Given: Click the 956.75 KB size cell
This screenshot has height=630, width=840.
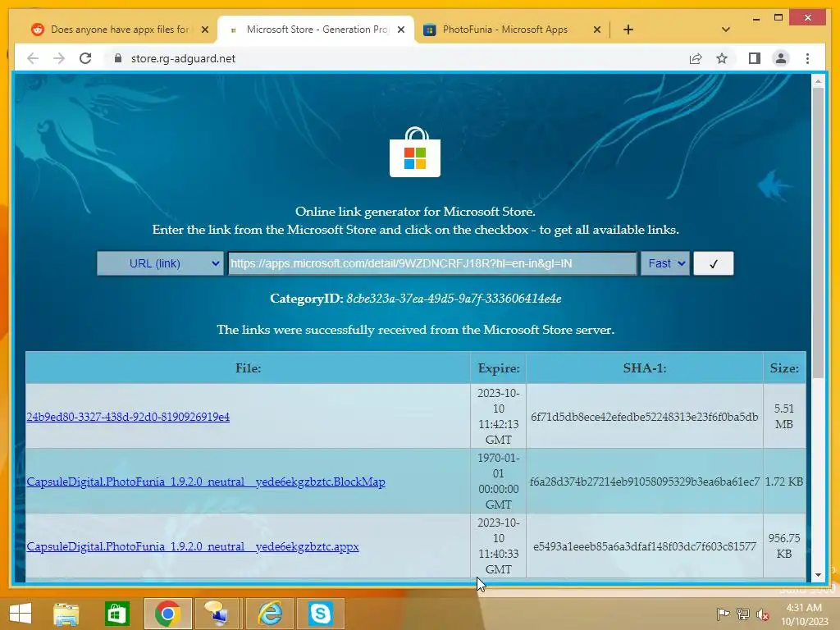Looking at the screenshot, I should coord(784,546).
